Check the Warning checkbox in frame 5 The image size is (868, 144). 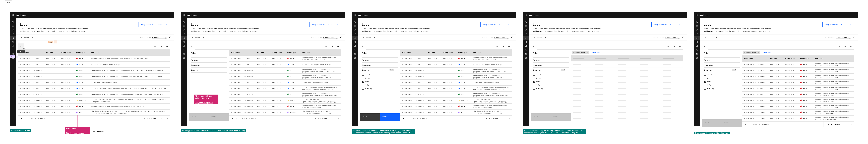point(705,89)
